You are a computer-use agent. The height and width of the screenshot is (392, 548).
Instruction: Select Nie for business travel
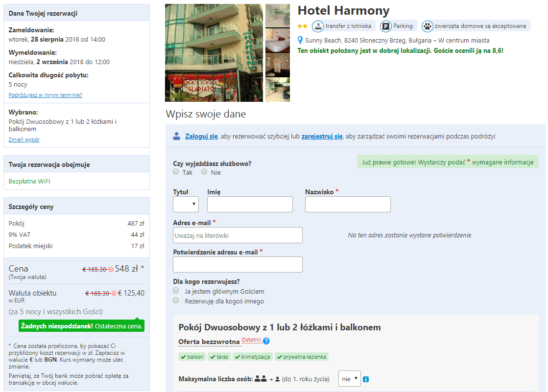tap(204, 172)
